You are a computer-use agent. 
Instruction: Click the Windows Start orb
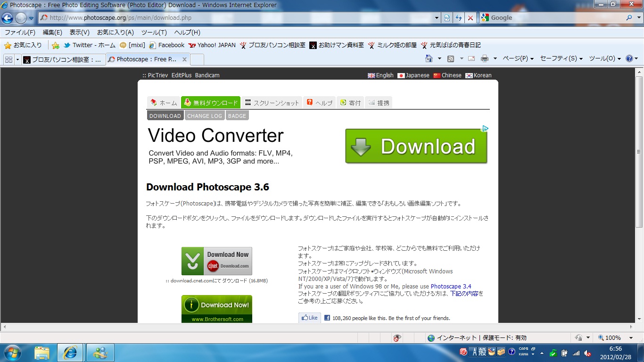[13, 353]
